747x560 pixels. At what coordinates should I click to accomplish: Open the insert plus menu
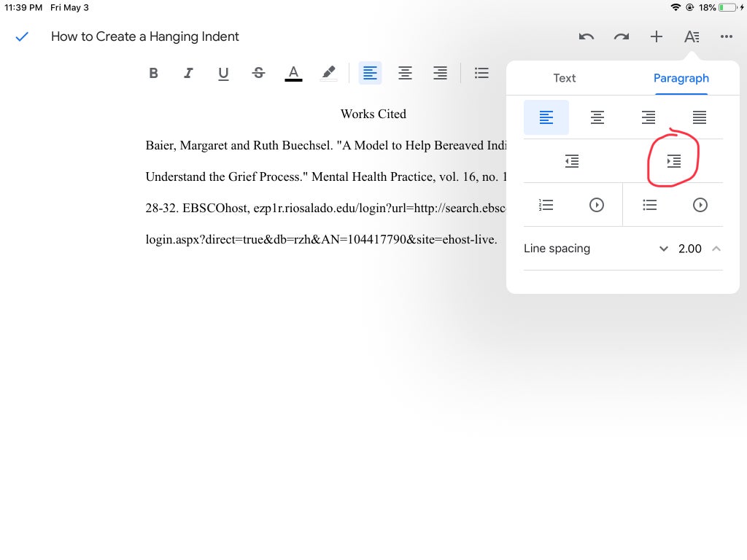click(x=657, y=36)
